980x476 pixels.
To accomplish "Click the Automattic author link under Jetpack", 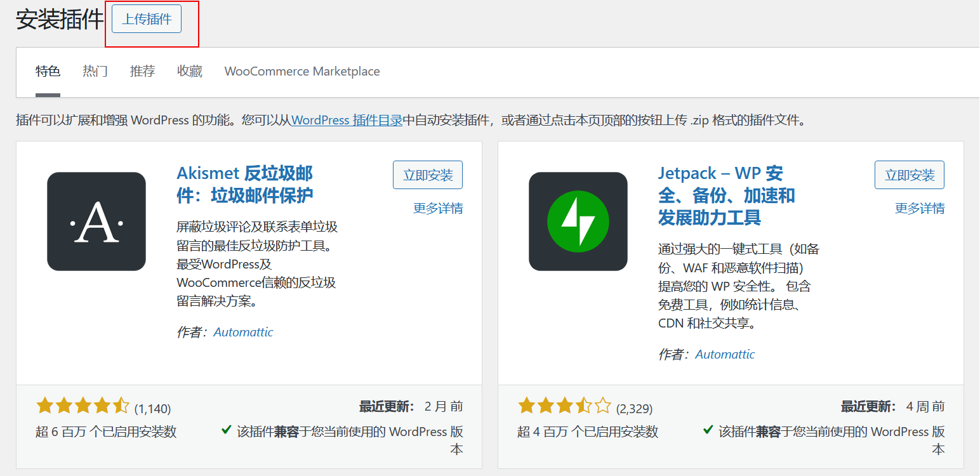I will coord(725,354).
